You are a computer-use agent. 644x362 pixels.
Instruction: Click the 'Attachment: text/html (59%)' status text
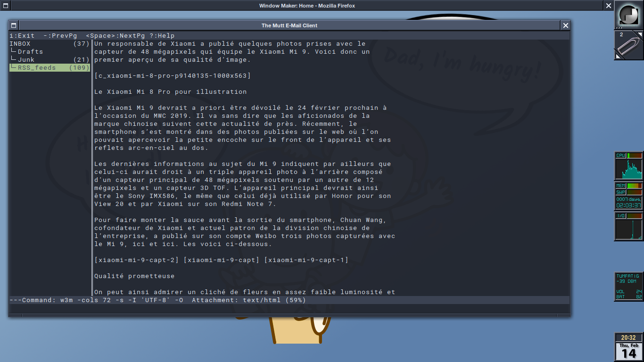249,300
